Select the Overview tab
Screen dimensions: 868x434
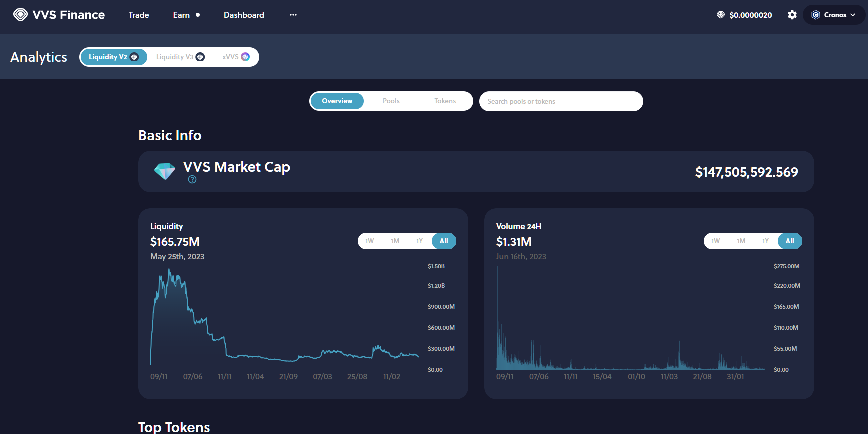pyautogui.click(x=337, y=101)
